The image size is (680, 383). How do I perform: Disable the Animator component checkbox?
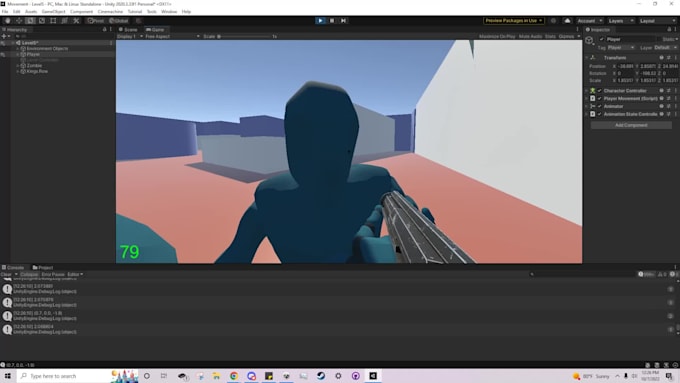[600, 106]
